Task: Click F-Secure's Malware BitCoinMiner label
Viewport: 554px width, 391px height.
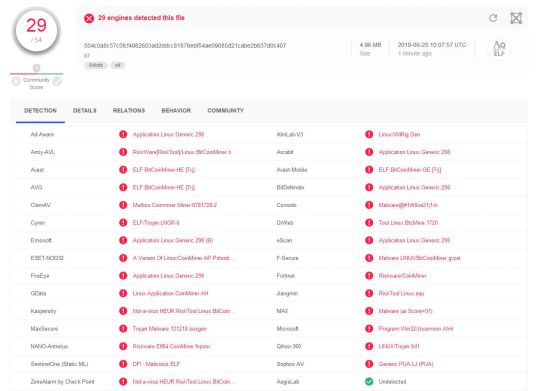Action: click(419, 258)
